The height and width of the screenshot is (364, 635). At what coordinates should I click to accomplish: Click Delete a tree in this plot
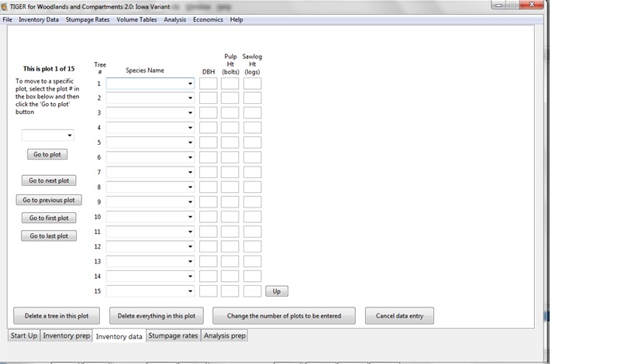click(57, 316)
